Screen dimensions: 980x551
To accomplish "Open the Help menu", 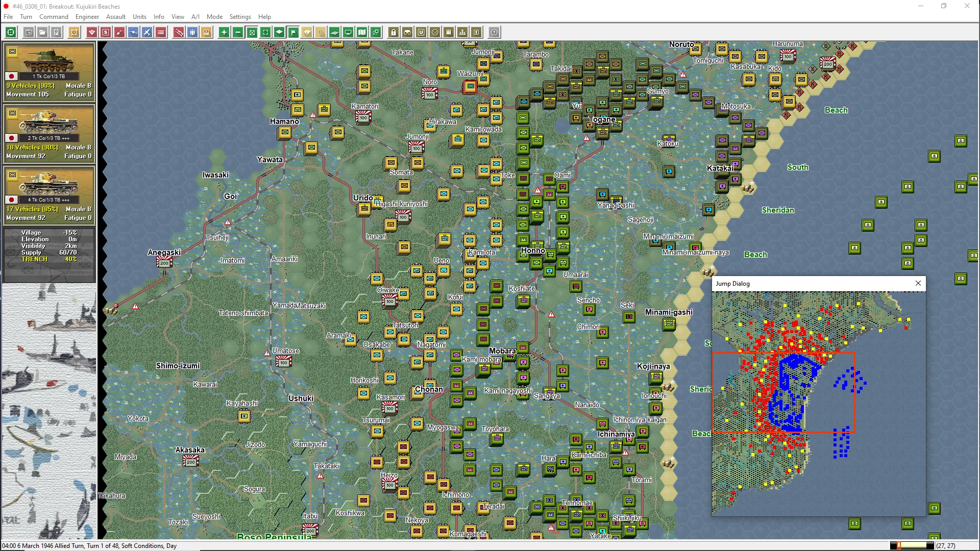I will [x=264, y=17].
